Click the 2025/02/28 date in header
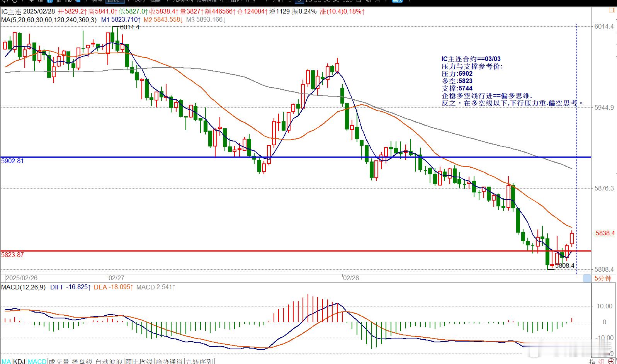The width and height of the screenshot is (617, 364). (x=39, y=12)
